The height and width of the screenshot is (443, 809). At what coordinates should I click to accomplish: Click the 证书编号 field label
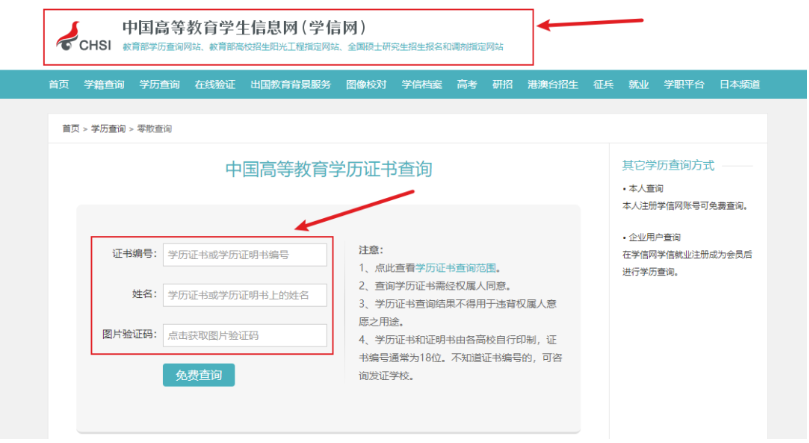135,254
